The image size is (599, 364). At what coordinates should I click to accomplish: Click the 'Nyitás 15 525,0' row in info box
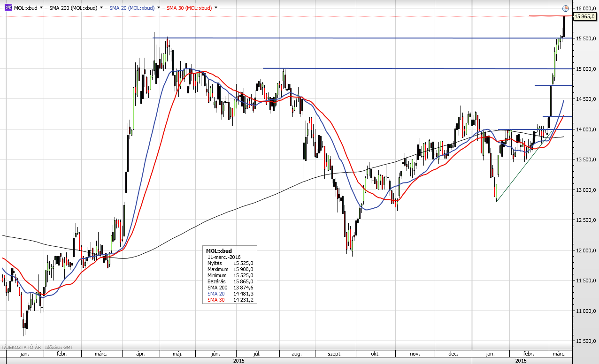click(230, 263)
